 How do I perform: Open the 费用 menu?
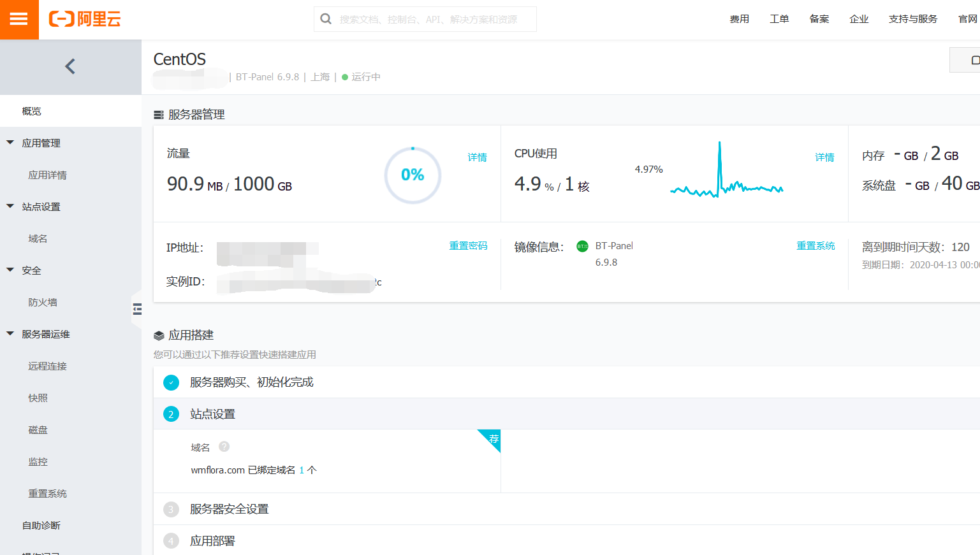(740, 19)
